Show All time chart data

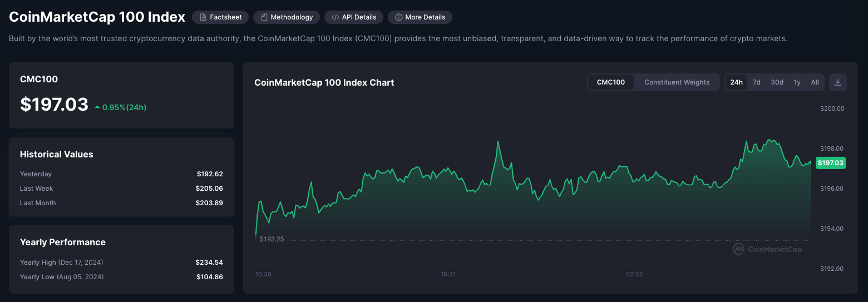tap(815, 82)
